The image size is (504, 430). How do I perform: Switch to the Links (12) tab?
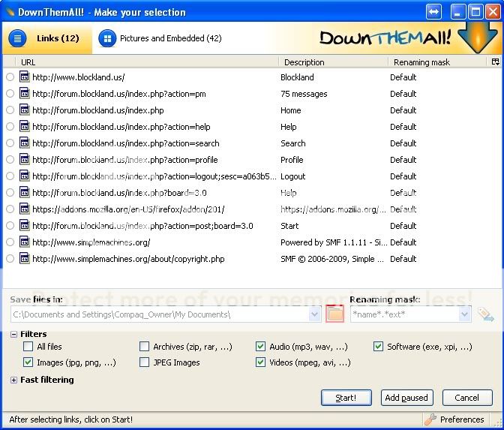[47, 38]
